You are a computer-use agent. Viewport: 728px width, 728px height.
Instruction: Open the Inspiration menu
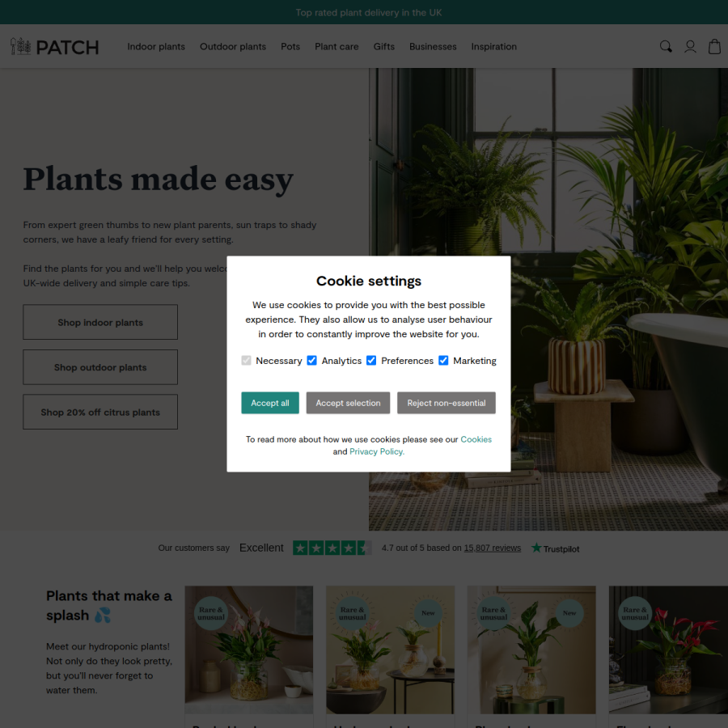click(x=494, y=46)
